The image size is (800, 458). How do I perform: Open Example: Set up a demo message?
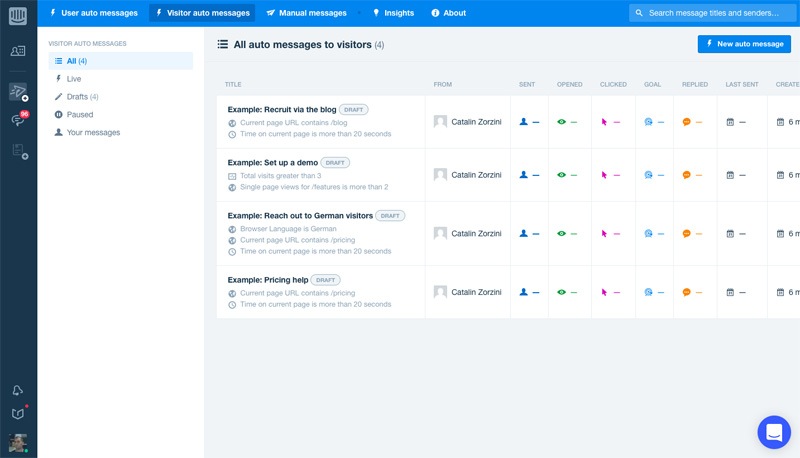(272, 163)
